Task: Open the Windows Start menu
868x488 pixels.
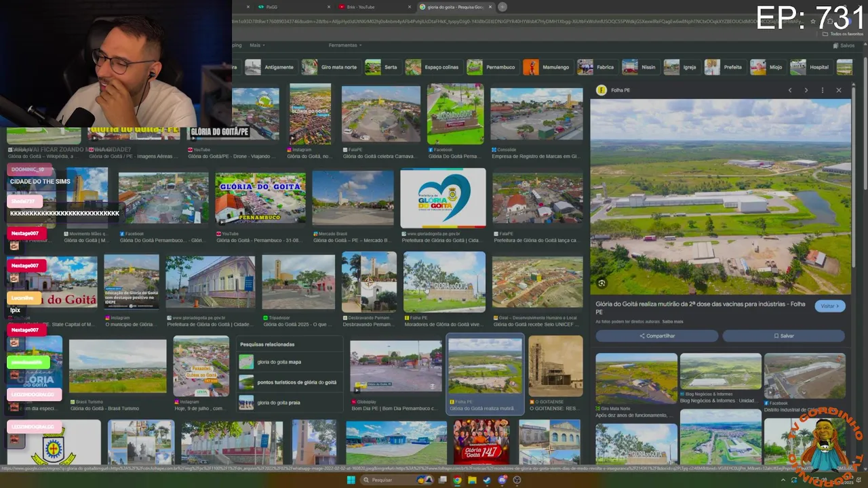Action: click(x=351, y=480)
